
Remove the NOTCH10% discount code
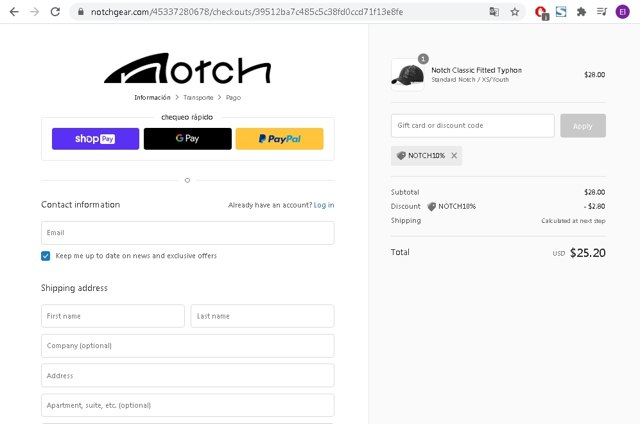pyautogui.click(x=454, y=155)
